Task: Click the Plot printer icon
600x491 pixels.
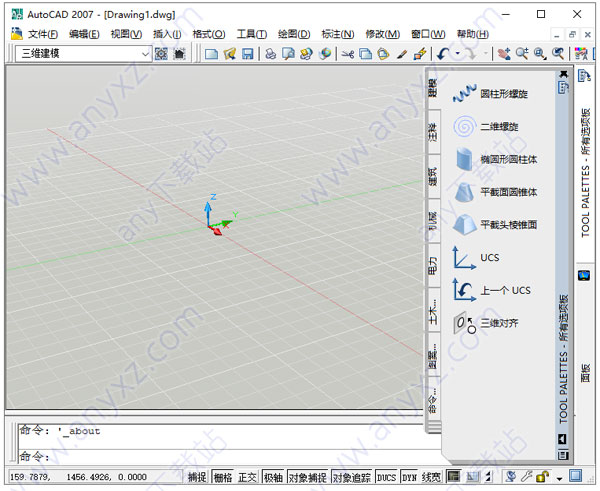Action: 271,54
